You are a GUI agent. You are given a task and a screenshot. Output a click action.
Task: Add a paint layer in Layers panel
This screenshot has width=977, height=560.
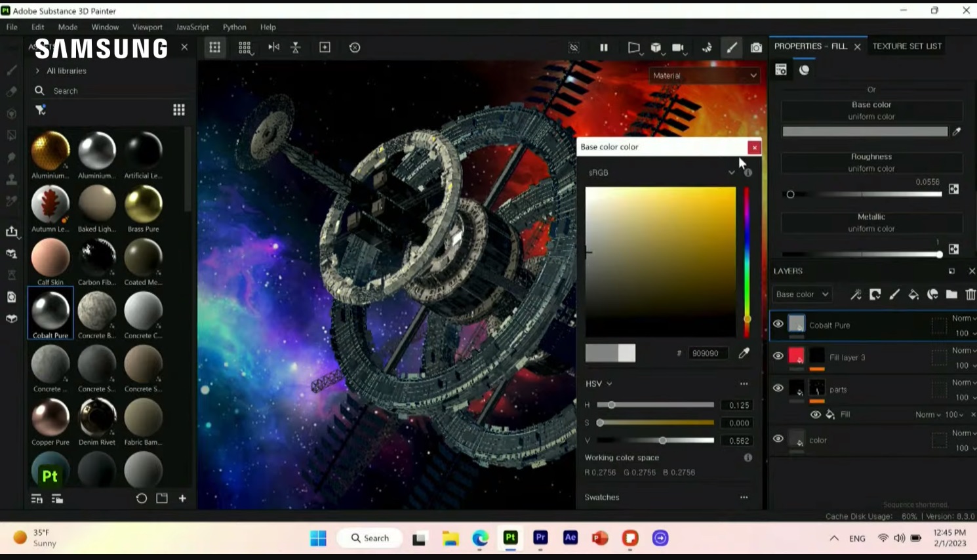[x=894, y=294]
